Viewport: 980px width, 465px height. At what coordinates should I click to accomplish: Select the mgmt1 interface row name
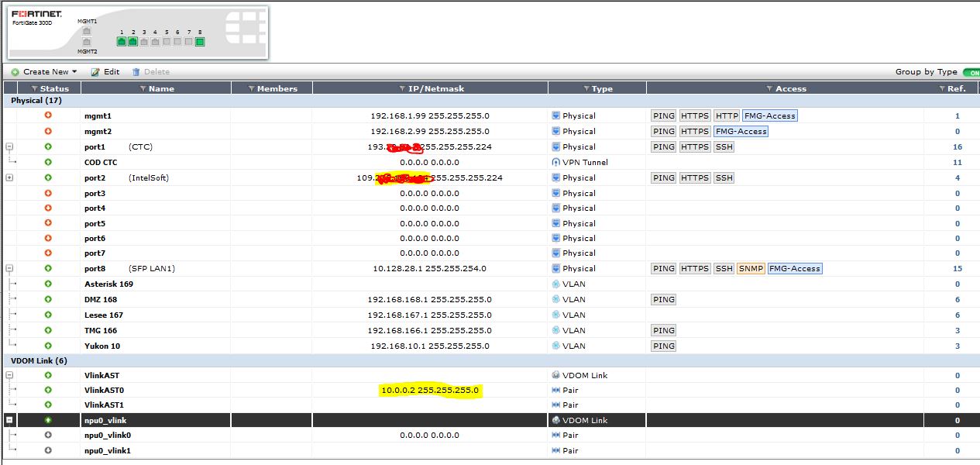[x=98, y=115]
